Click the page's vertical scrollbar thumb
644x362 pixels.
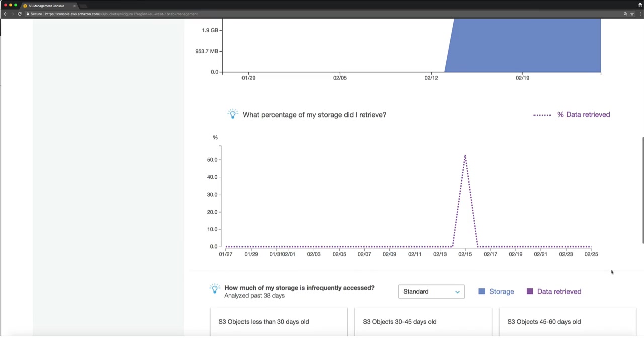click(x=642, y=190)
